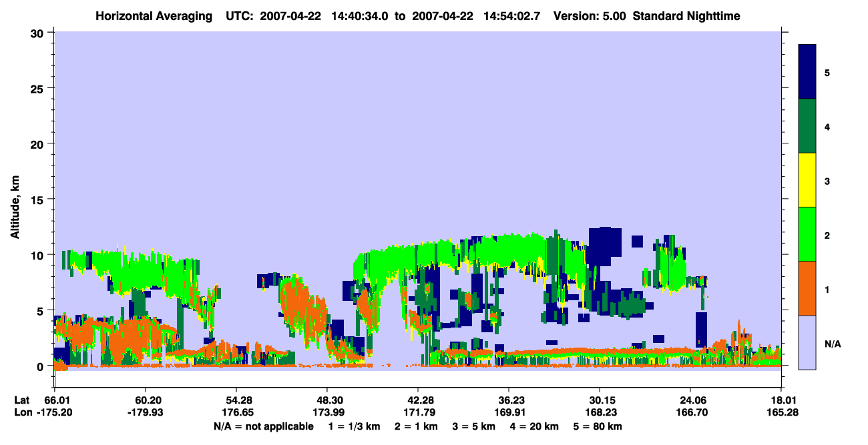Click the y-axis tick label 0

[41, 366]
